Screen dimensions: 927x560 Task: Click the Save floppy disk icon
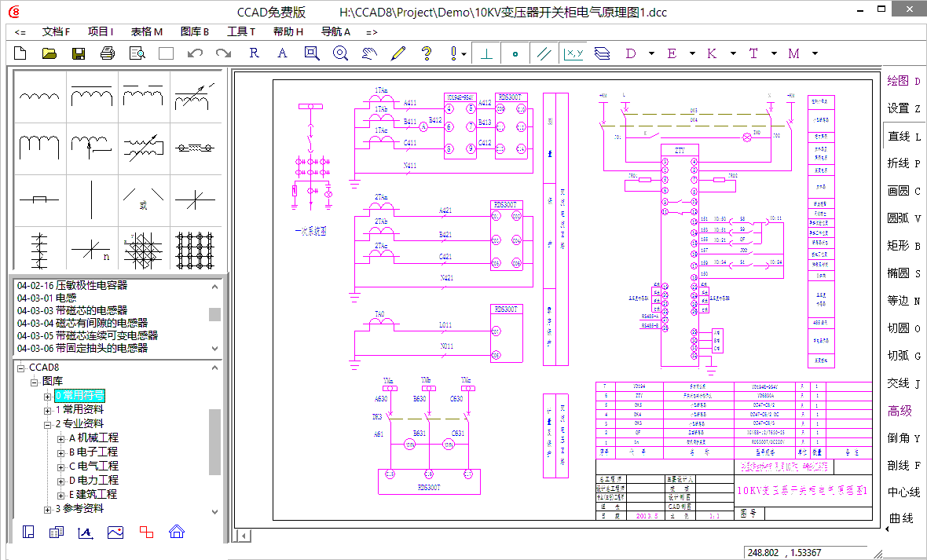tap(79, 53)
